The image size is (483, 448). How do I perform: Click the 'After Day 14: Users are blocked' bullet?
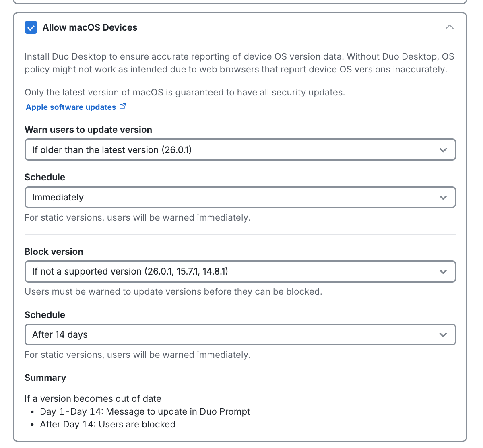point(107,424)
